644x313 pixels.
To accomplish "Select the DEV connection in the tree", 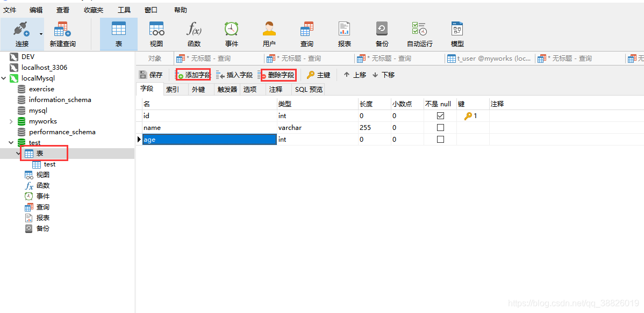I will (x=28, y=56).
